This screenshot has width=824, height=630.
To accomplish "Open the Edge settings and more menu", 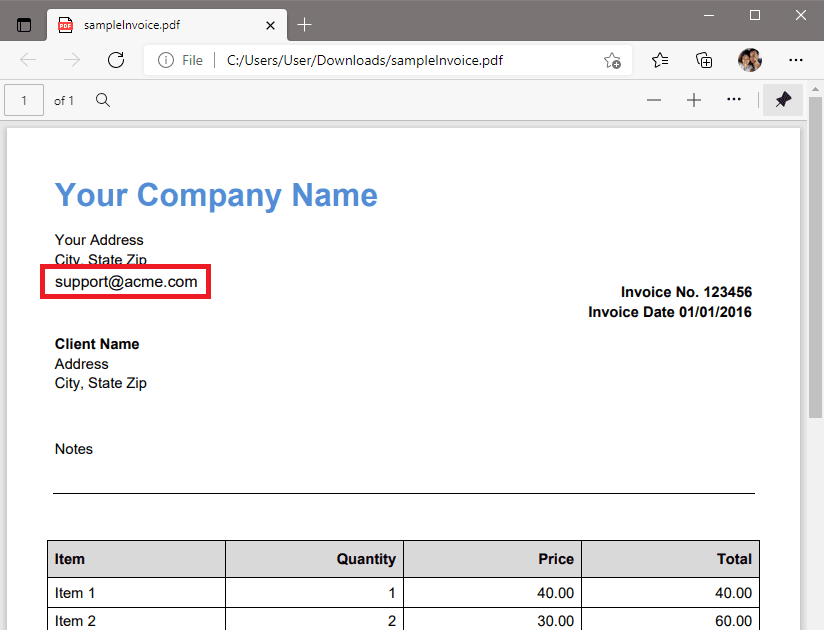I will (796, 60).
